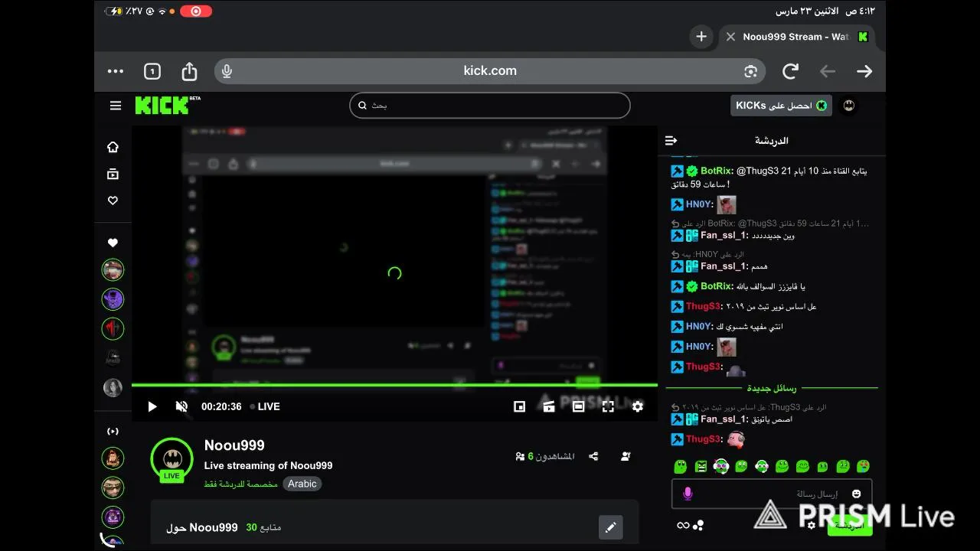
Task: Close the Noou999 Stream tab
Action: pyautogui.click(x=730, y=37)
